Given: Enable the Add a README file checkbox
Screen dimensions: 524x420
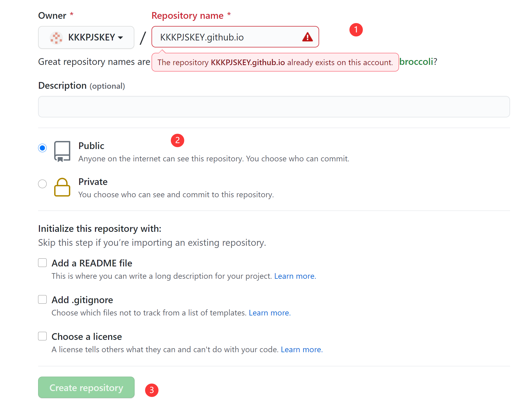Looking at the screenshot, I should point(42,263).
